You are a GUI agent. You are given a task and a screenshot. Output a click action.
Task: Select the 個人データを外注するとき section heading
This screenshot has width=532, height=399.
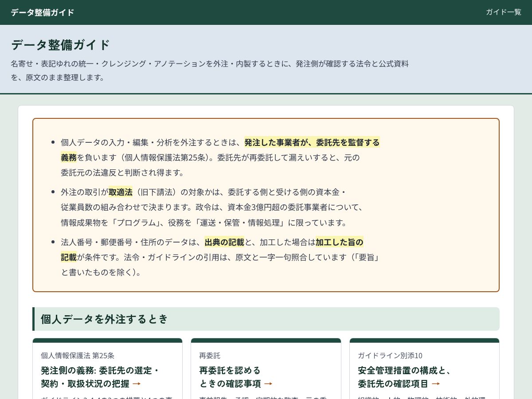pos(266,319)
